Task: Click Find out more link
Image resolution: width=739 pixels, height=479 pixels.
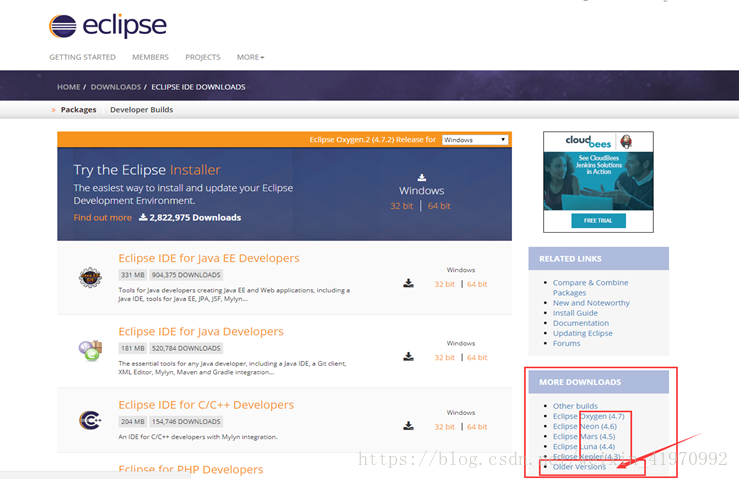Action: (102, 217)
